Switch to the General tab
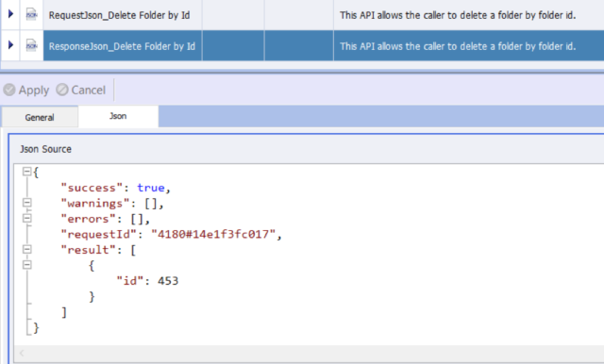604x364 pixels. (x=40, y=117)
